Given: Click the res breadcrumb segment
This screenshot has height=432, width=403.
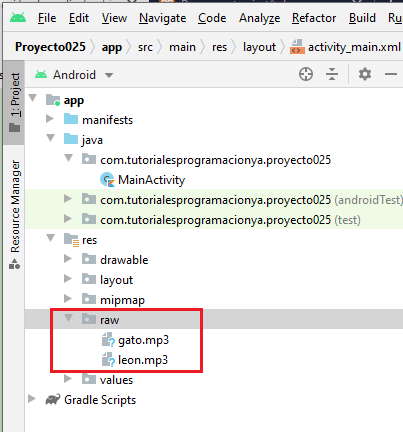Looking at the screenshot, I should point(219,47).
